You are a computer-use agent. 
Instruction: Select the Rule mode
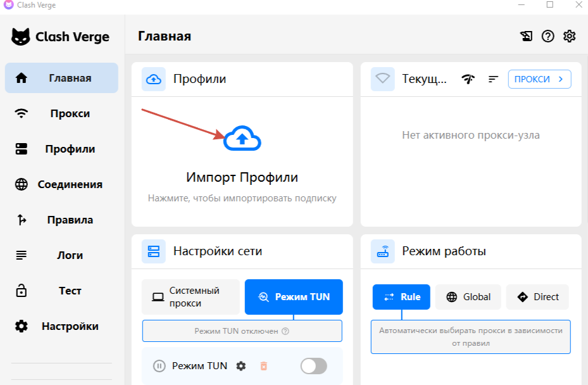tap(401, 297)
